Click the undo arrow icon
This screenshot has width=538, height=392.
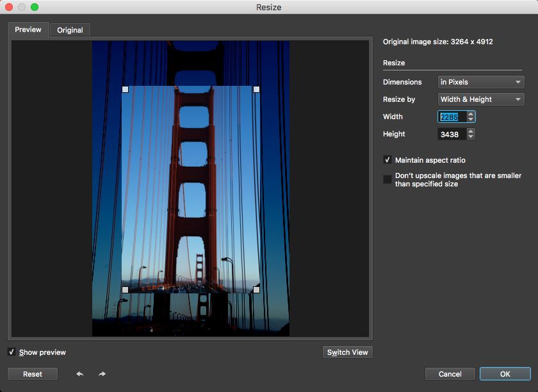pos(80,374)
